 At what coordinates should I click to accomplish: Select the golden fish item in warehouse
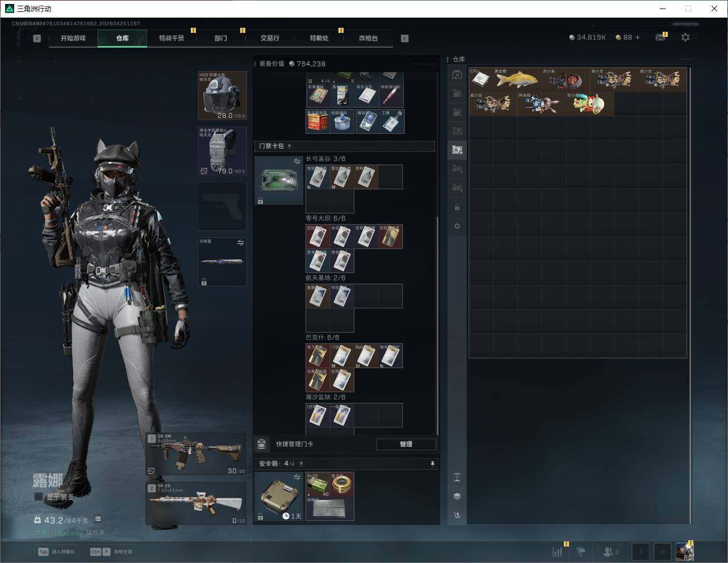[x=517, y=80]
